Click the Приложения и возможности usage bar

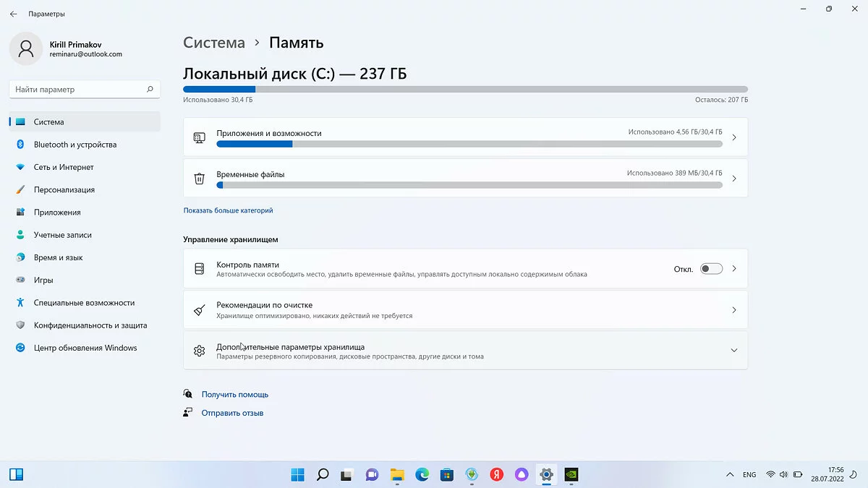[469, 144]
